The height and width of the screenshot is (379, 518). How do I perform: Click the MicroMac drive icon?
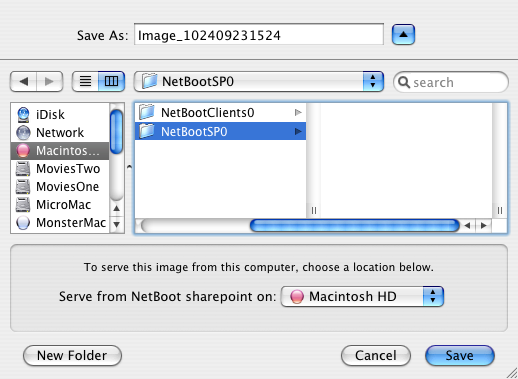click(x=23, y=205)
